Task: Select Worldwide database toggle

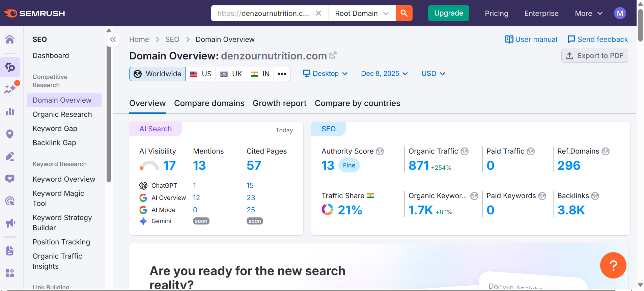Action: (158, 74)
